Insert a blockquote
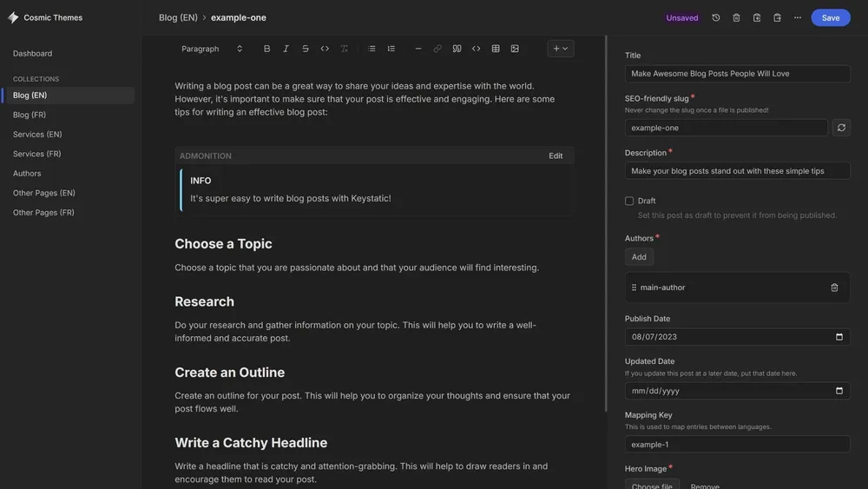This screenshot has width=868, height=489. 457,49
